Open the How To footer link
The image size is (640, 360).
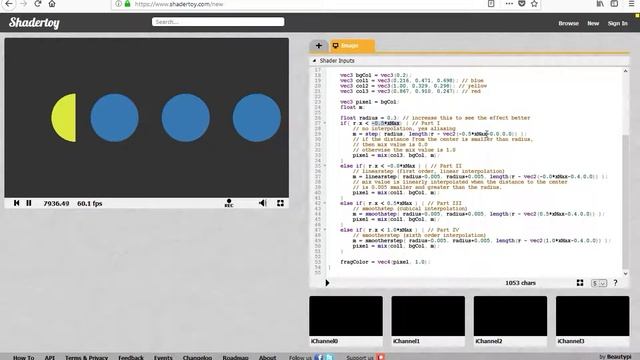click(24, 357)
